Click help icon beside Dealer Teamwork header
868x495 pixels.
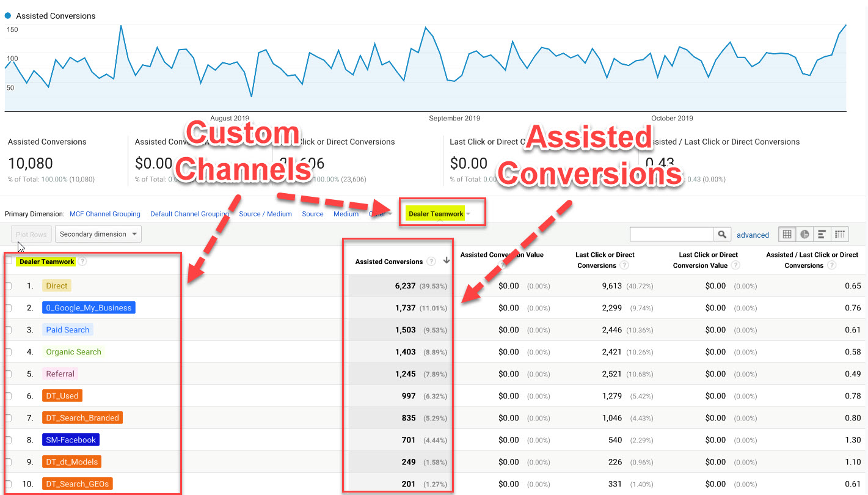click(x=81, y=261)
